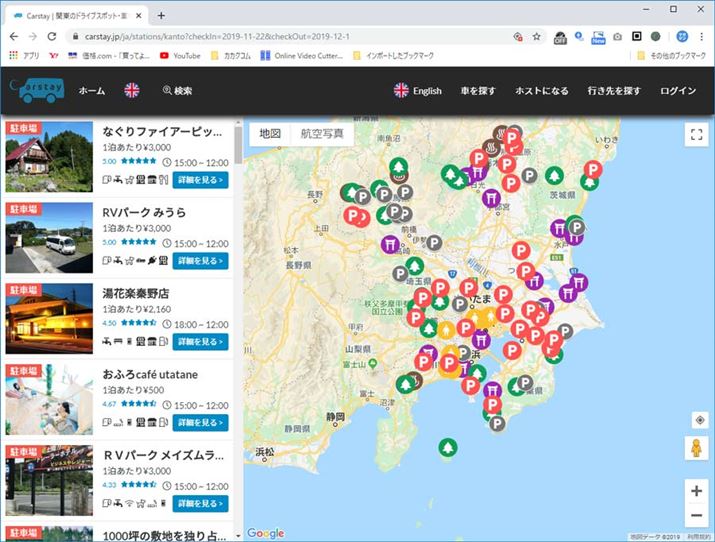Open the 行き先を探す menu
Image resolution: width=715 pixels, height=542 pixels.
click(x=614, y=90)
